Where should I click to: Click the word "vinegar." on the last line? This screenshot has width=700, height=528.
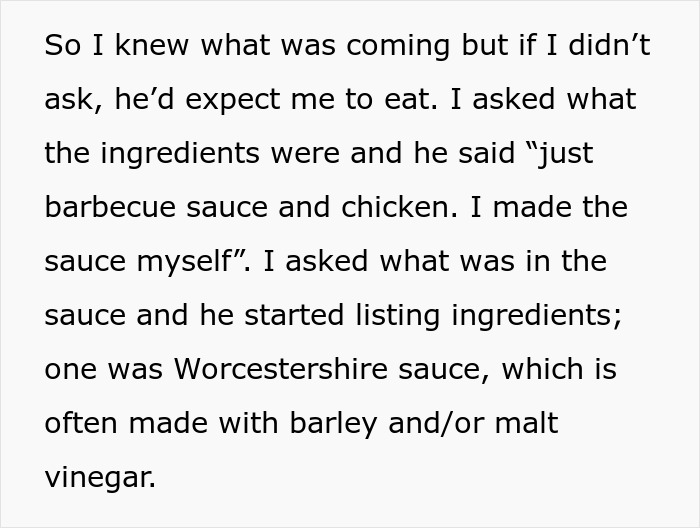[x=100, y=477]
